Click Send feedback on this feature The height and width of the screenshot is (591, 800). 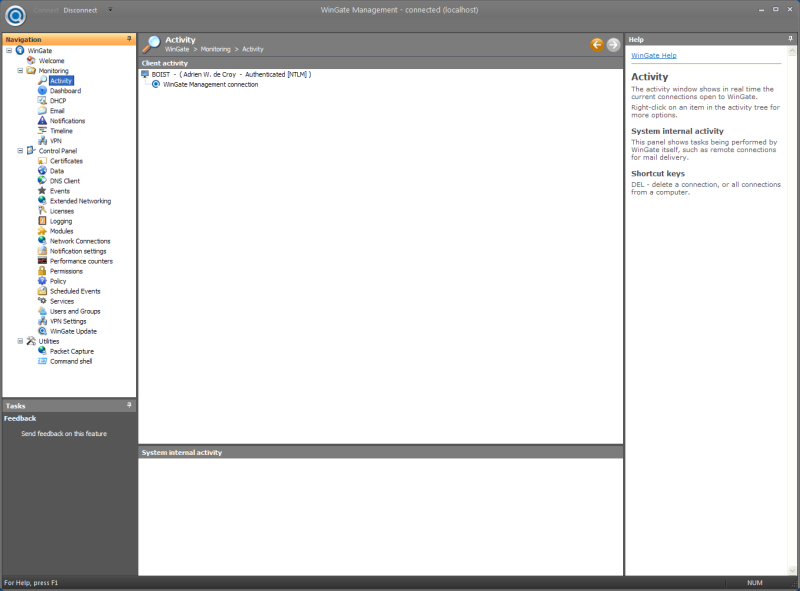point(64,433)
